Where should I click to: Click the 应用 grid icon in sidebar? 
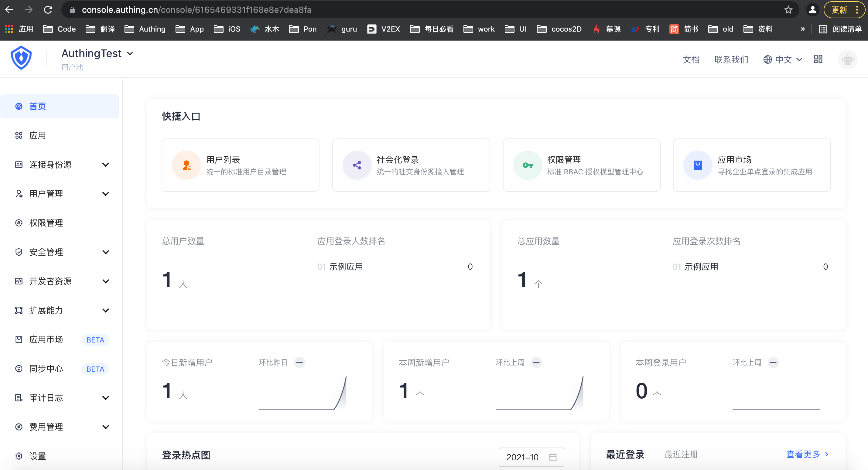coord(19,135)
